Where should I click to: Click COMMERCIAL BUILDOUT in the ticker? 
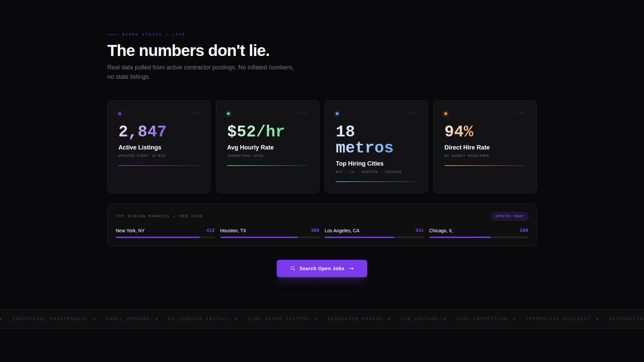tap(558, 319)
